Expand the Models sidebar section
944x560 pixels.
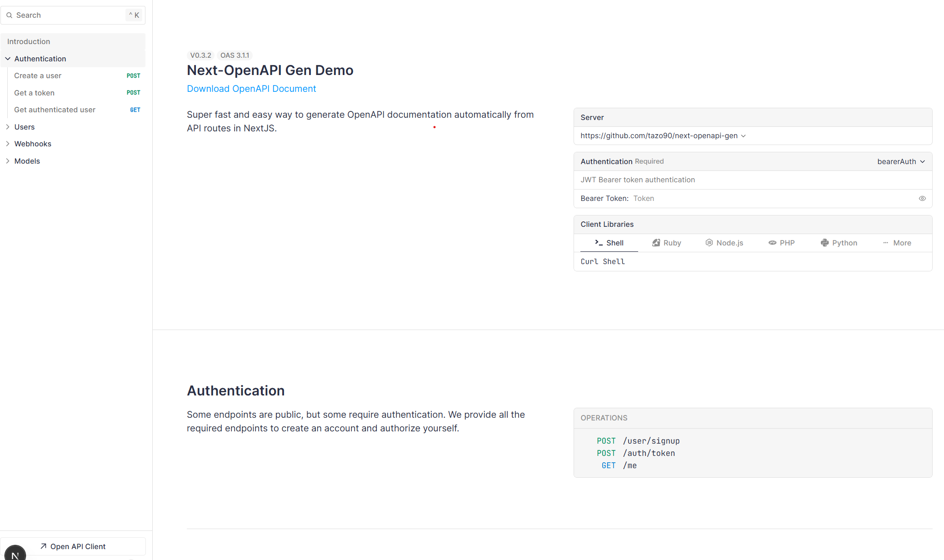tap(8, 161)
